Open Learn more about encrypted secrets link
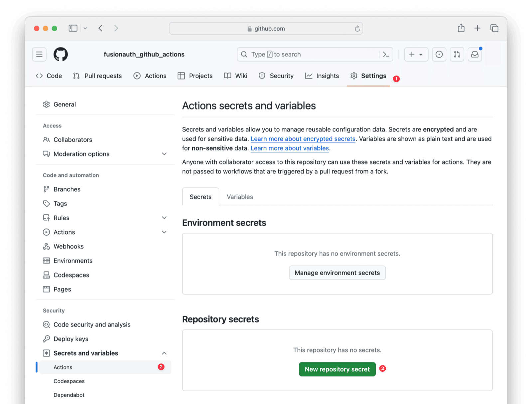Screen dimensions: 532x404 [x=303, y=139]
